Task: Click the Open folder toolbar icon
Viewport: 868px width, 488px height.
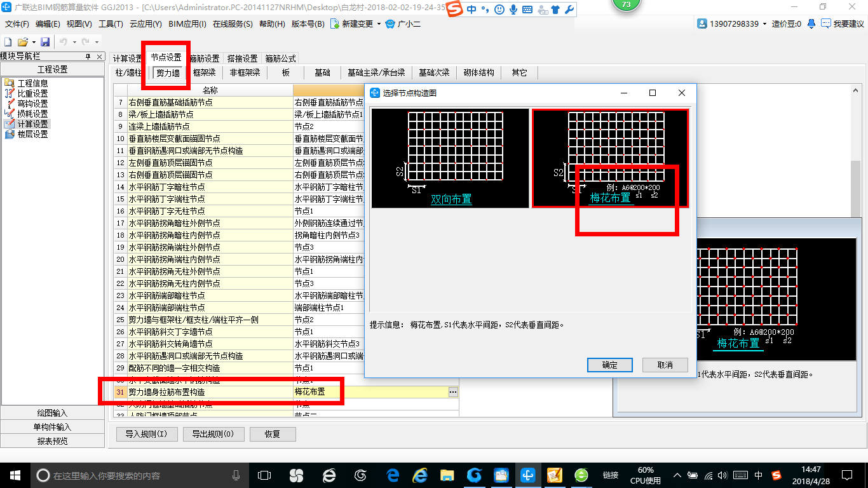Action: coord(22,42)
